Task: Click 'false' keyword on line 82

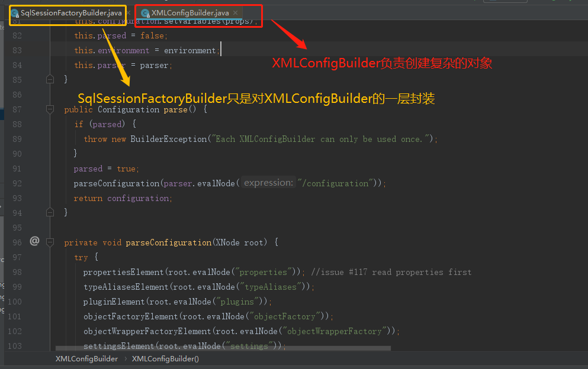Action: [x=152, y=36]
